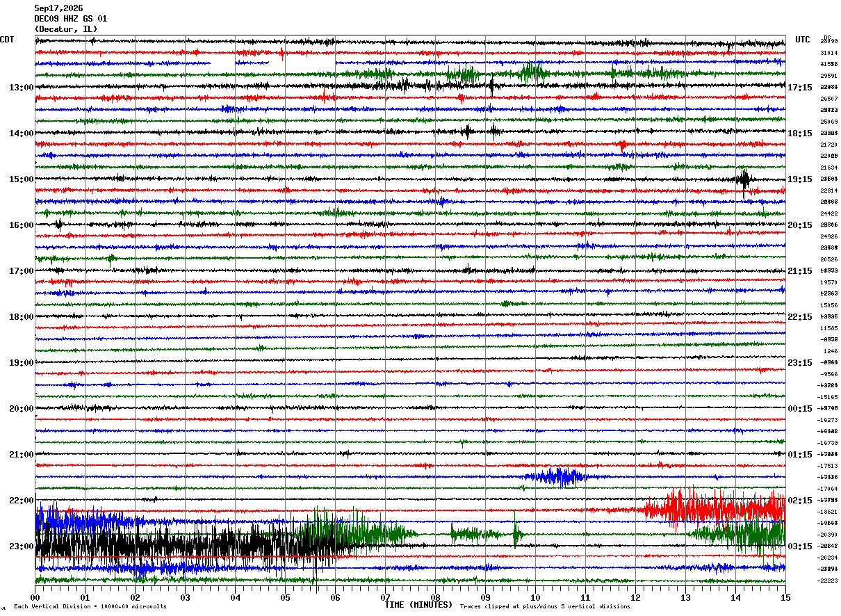
Task: Select the (Decatur, IL) location text
Action: (x=66, y=29)
